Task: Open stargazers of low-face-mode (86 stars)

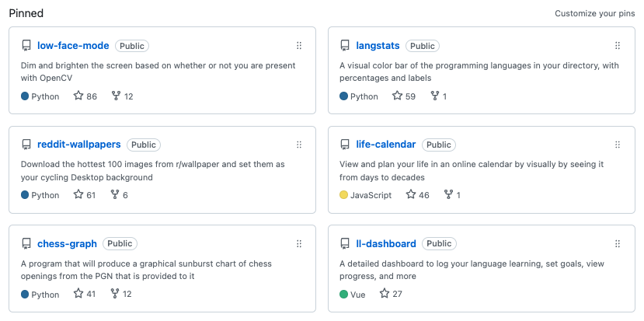Action: click(x=85, y=96)
